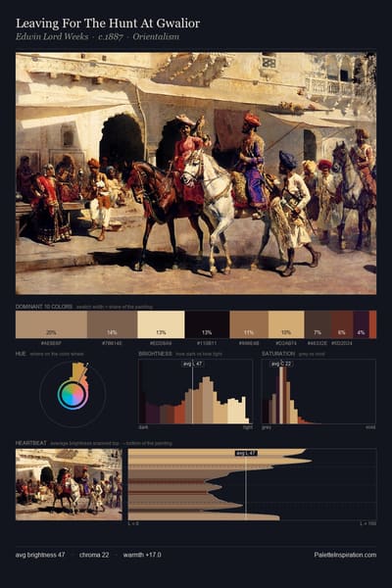Click the title Leaving For The Hunt At Gwalior
The width and height of the screenshot is (392, 588).
[108, 24]
